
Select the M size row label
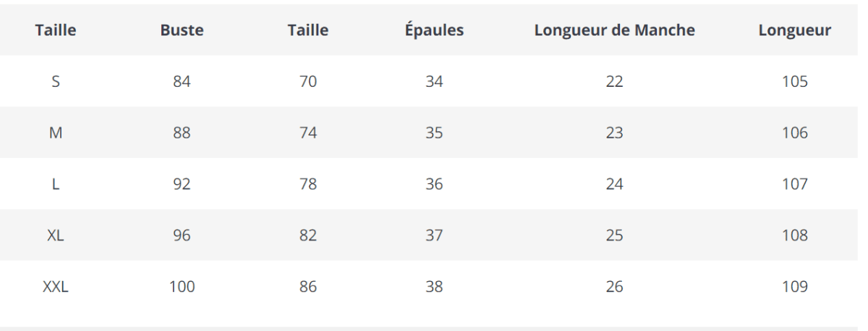56,133
